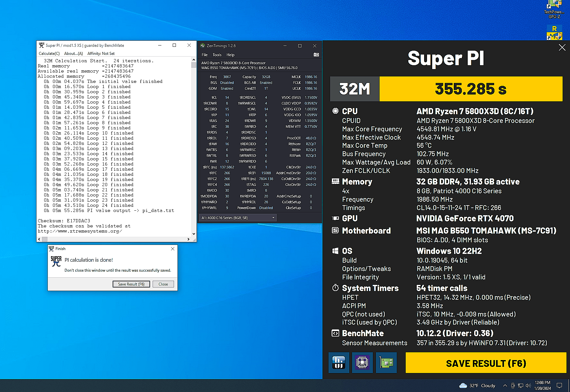Image resolution: width=570 pixels, height=392 pixels.
Task: Click the 355.285 s result score
Action: (x=471, y=89)
